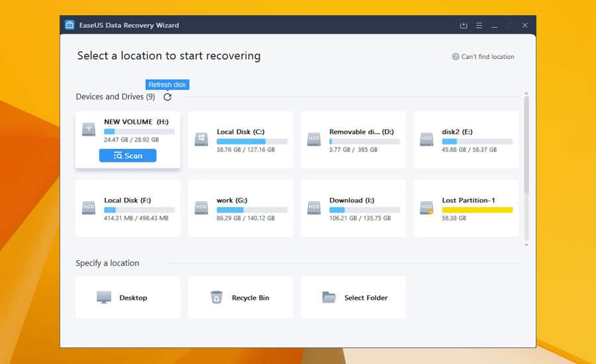This screenshot has height=364, width=596.
Task: Select the Lost Partition-1 drive icon
Action: [426, 208]
